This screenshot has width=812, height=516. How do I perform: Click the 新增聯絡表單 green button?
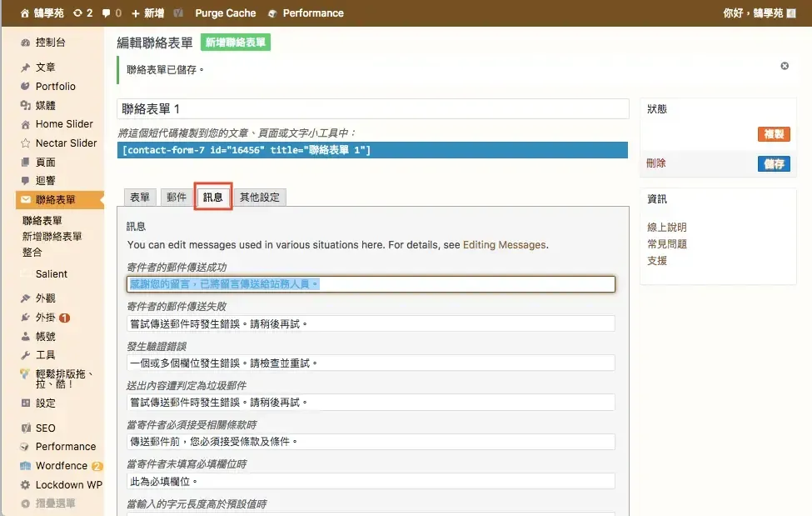tap(236, 43)
